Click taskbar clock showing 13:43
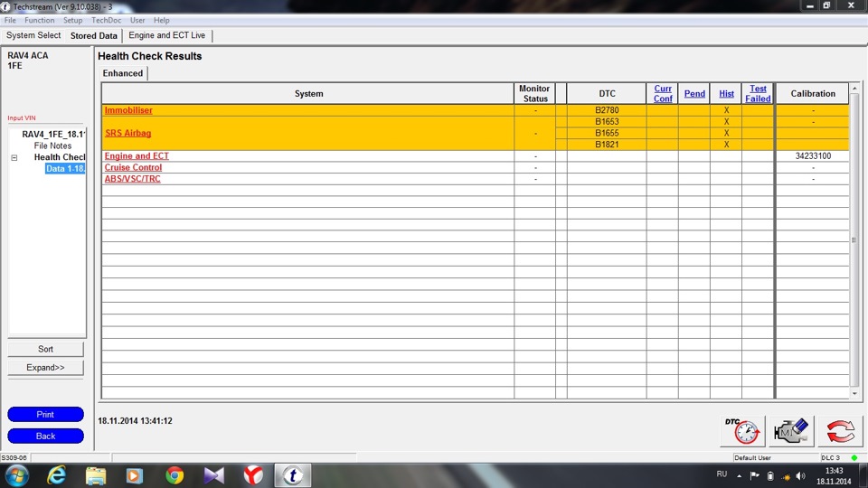868x488 pixels. tap(834, 476)
